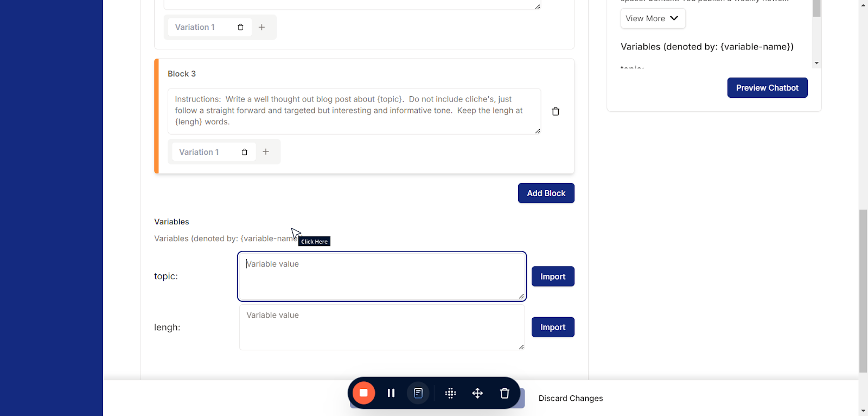
Task: Delete Variation 1 in the upper block
Action: pyautogui.click(x=240, y=27)
